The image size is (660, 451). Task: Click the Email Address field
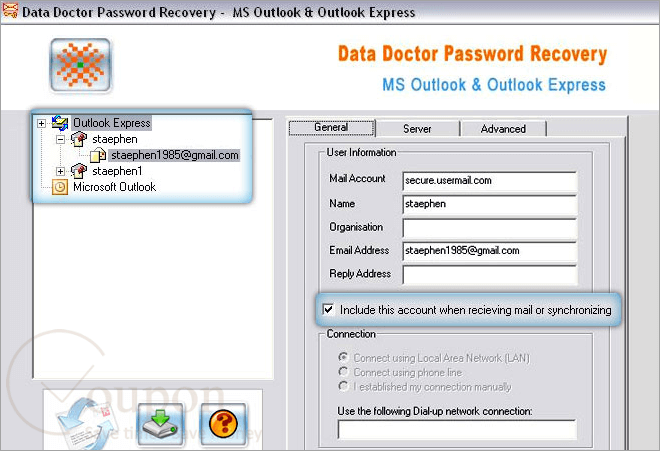click(x=490, y=251)
